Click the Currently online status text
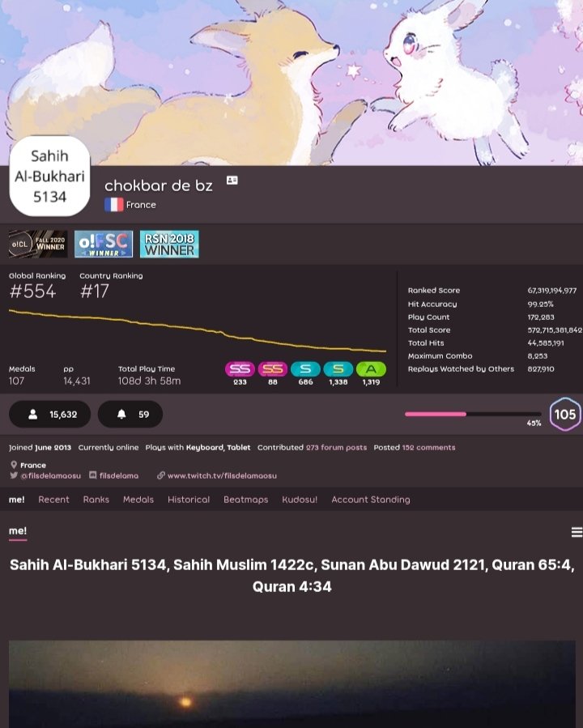Screen dimensions: 583x728 point(109,448)
